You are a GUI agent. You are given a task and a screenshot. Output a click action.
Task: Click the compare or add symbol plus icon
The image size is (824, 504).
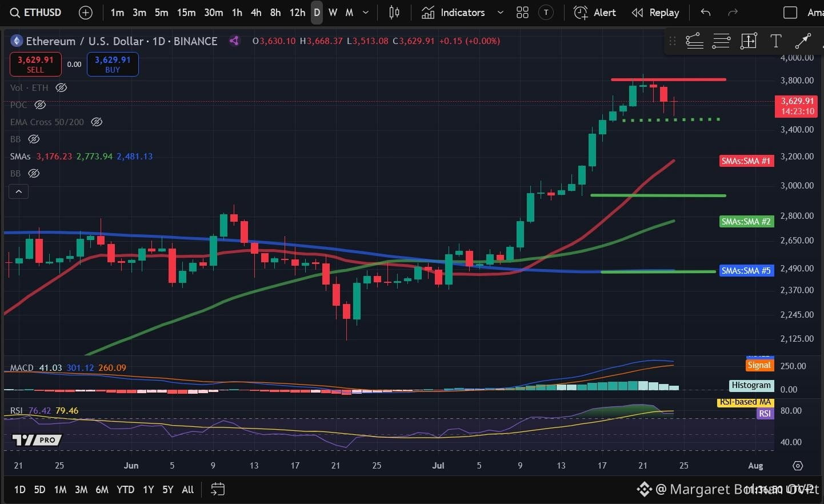(85, 13)
